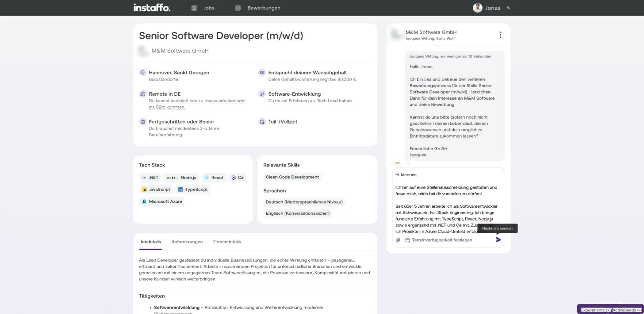Click the .NET logo icon
The height and width of the screenshot is (314, 644).
point(144,178)
